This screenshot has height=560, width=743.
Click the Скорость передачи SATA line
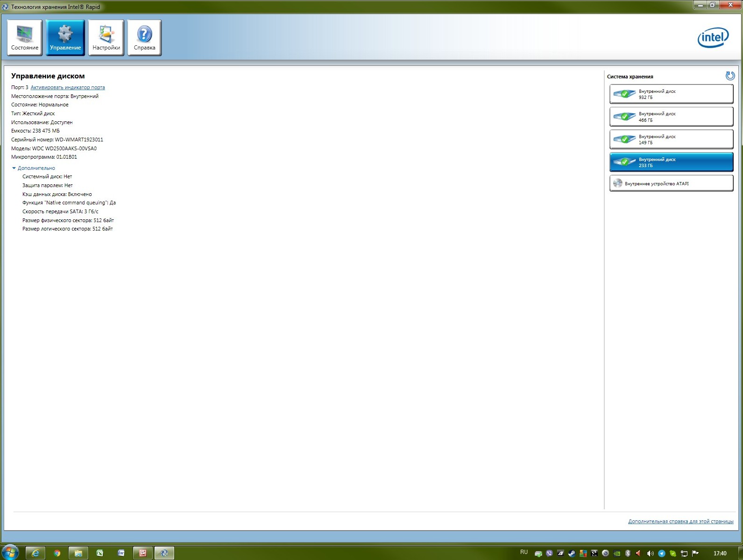pos(60,211)
